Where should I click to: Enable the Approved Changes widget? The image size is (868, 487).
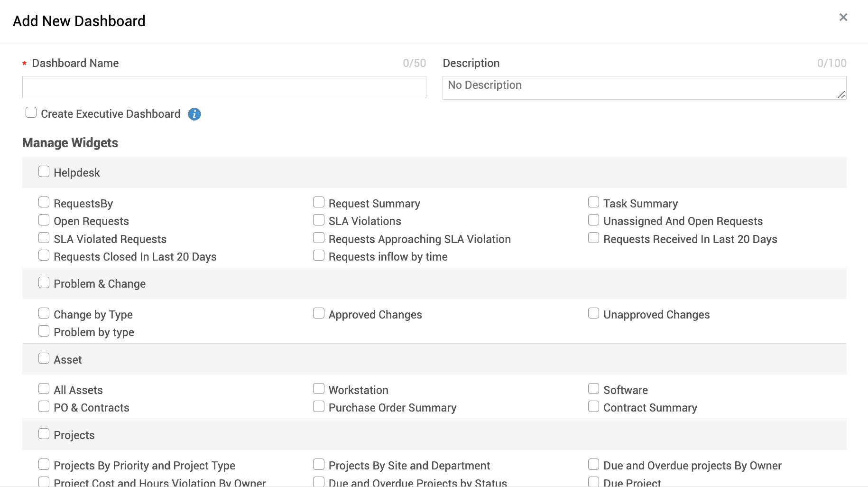[x=319, y=313]
